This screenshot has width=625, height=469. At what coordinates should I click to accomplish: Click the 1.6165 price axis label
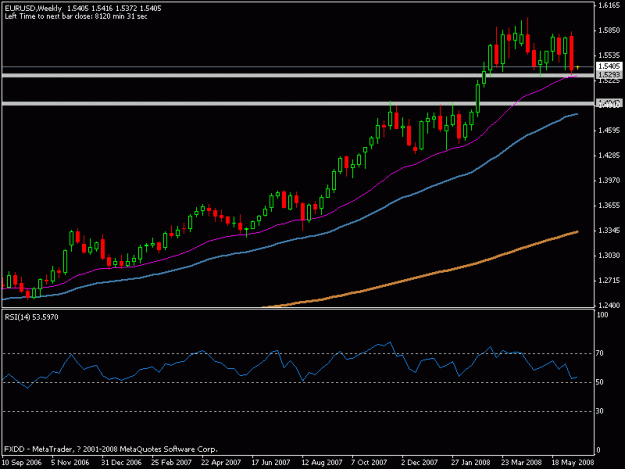point(609,5)
